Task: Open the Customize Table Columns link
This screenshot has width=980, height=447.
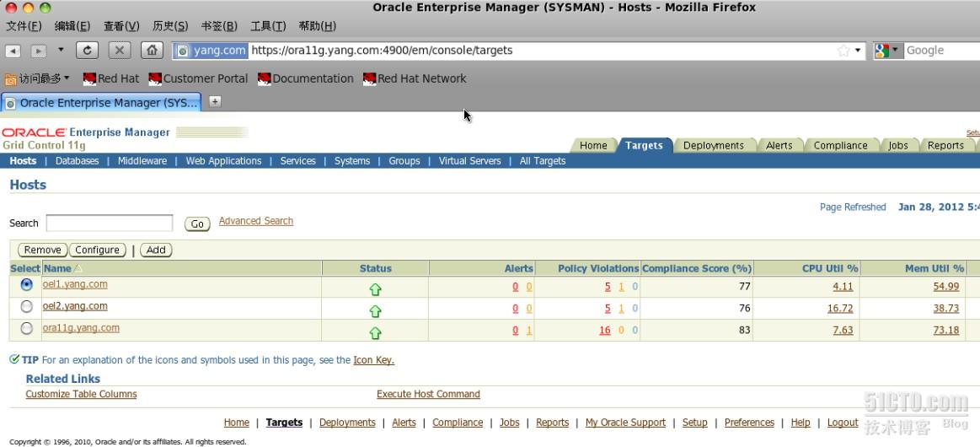Action: pyautogui.click(x=81, y=394)
